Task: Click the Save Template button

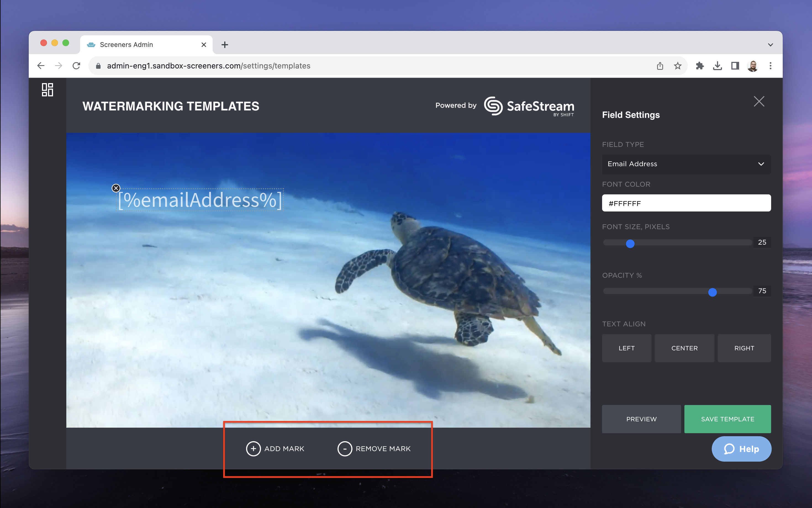Action: pyautogui.click(x=727, y=419)
